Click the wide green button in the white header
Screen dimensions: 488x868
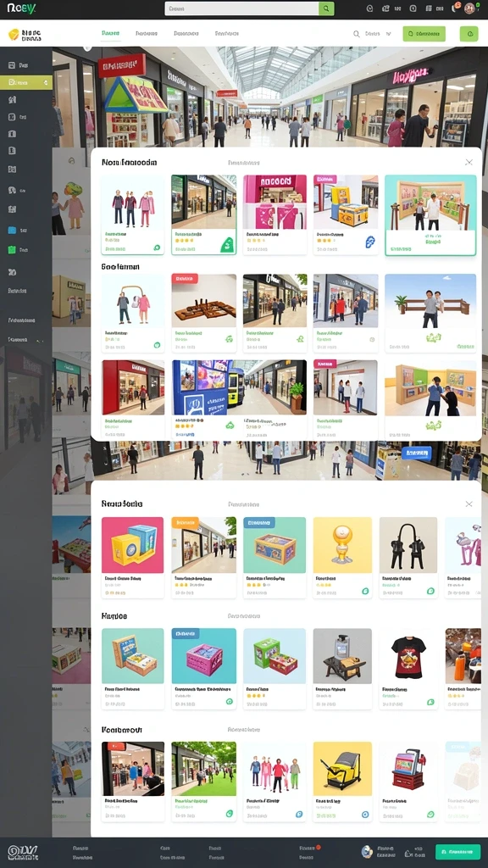click(424, 34)
